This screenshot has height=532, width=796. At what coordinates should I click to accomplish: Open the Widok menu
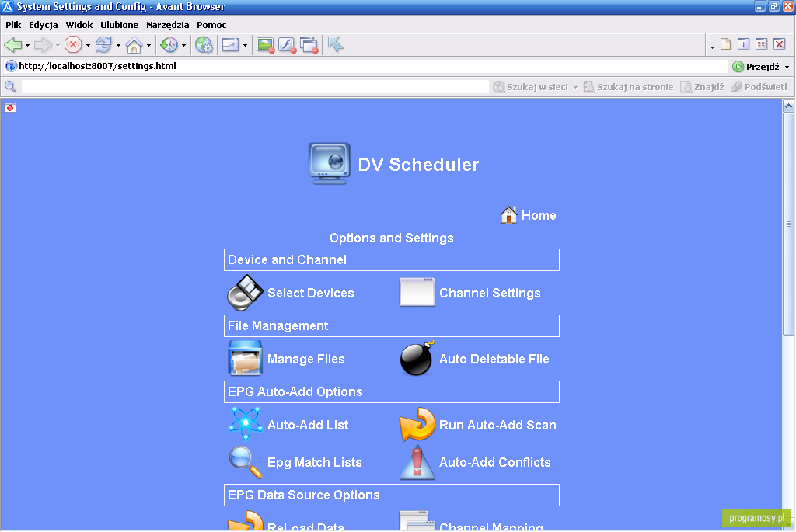tap(79, 25)
